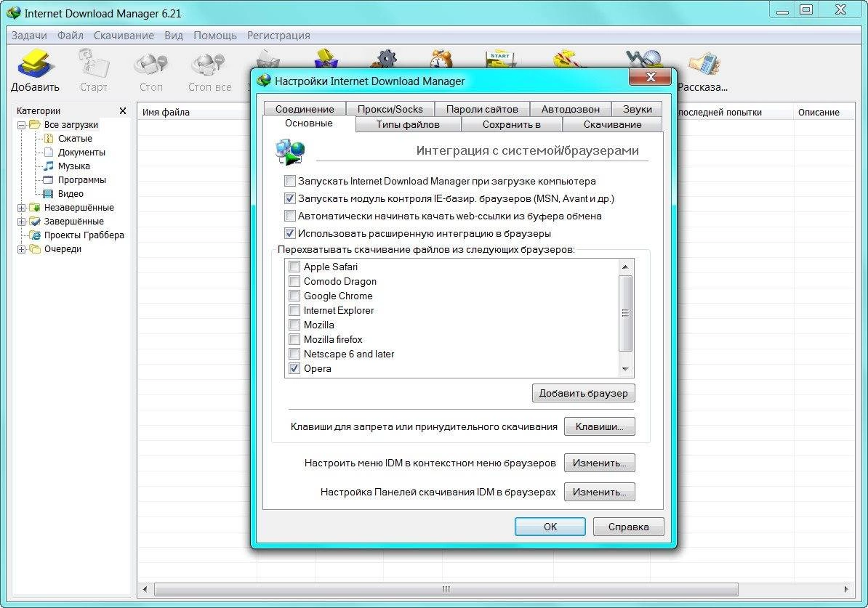Click the alarm clock scheduler toolbar icon
This screenshot has height=608, width=868.
pos(442,59)
